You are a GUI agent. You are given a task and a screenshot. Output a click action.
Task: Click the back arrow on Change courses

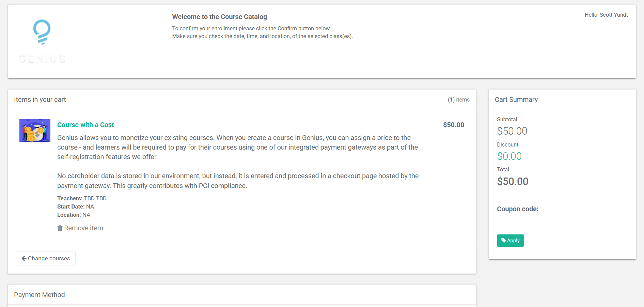point(24,259)
